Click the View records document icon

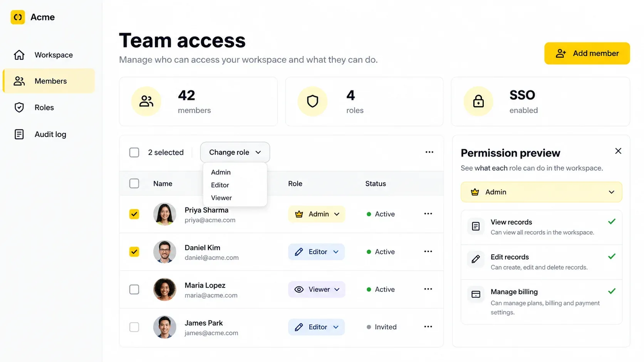[x=476, y=226]
